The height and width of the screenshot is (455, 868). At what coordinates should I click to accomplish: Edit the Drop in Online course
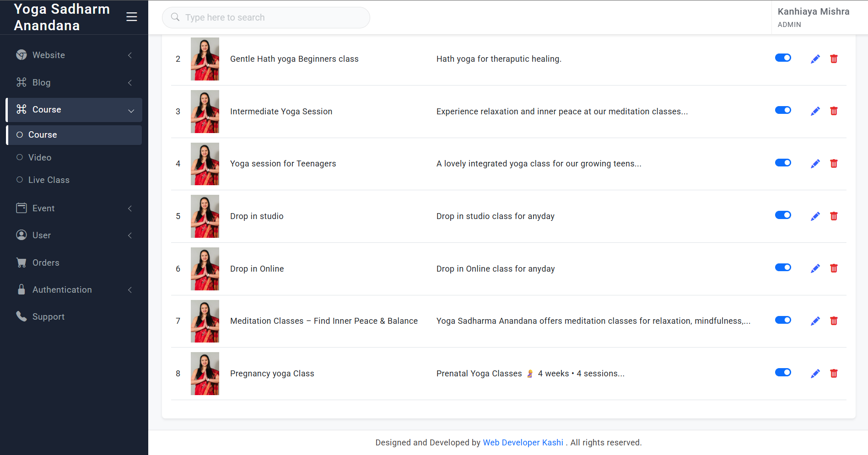pos(815,268)
